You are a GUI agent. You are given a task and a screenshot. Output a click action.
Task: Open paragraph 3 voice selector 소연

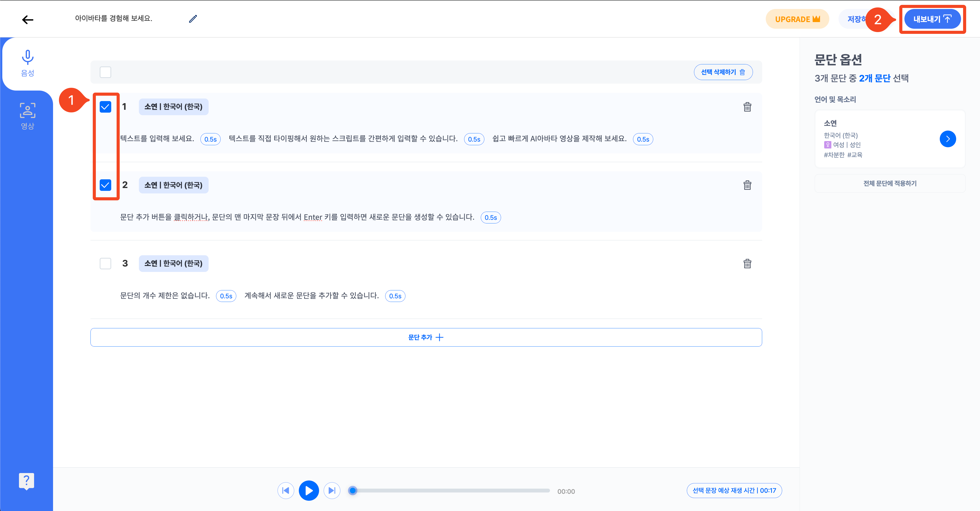pyautogui.click(x=173, y=263)
